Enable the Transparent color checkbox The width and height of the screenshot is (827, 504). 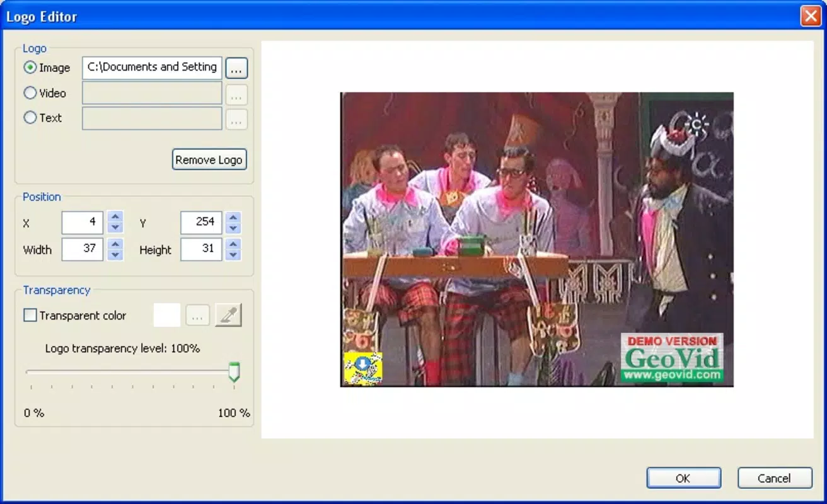(x=30, y=316)
